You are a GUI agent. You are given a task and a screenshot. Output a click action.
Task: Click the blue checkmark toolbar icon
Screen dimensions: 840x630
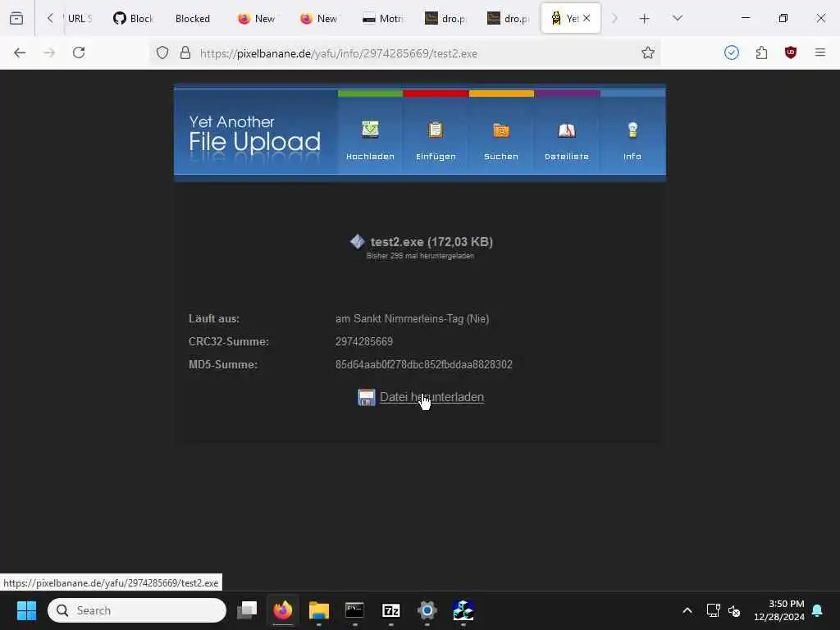pos(731,52)
